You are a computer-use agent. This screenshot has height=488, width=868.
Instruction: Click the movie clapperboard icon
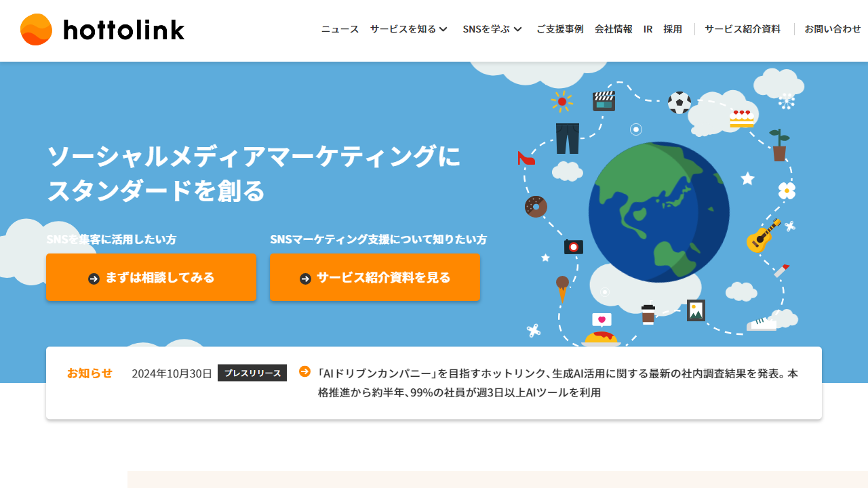[604, 101]
